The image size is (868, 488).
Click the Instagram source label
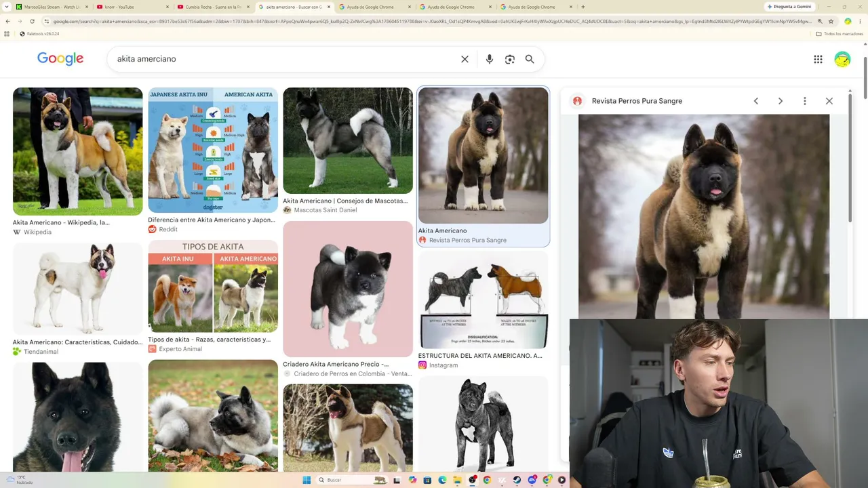pos(443,365)
